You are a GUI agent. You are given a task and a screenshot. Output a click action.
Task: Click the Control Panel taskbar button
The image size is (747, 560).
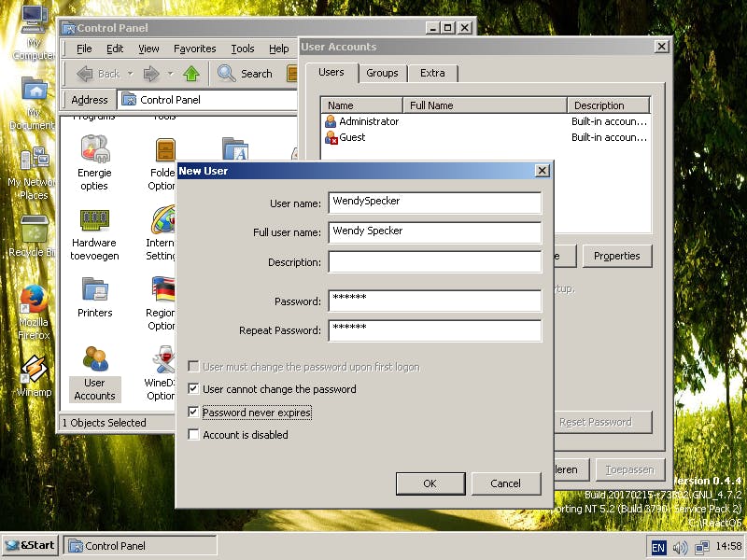(140, 546)
